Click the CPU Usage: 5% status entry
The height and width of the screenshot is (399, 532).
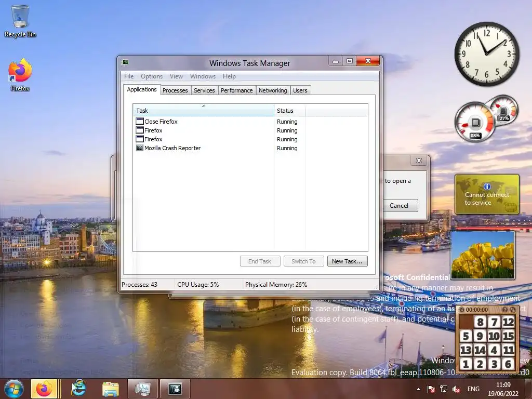click(198, 284)
